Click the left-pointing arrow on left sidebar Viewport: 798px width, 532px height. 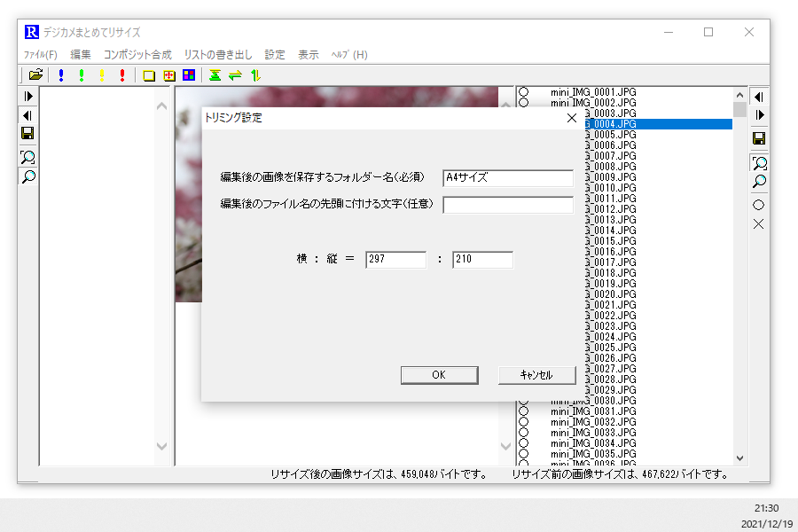[x=28, y=115]
